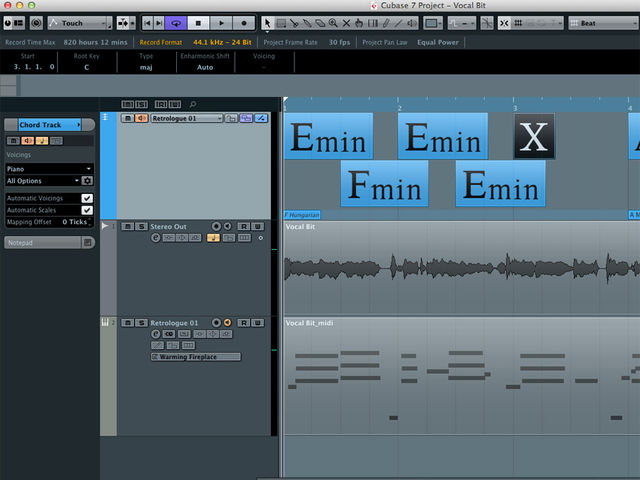Open Stereo Out edit channel settings
Viewport: 640px width, 480px height.
[x=156, y=238]
